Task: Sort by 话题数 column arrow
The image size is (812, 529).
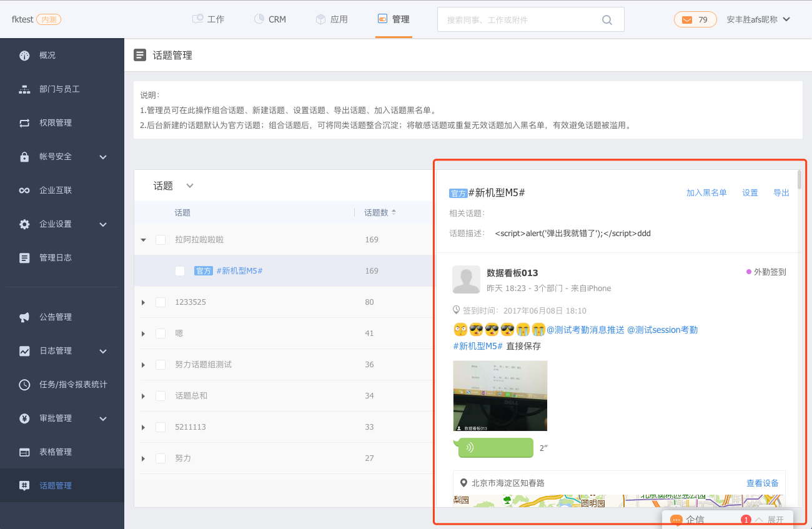Action: coord(394,212)
